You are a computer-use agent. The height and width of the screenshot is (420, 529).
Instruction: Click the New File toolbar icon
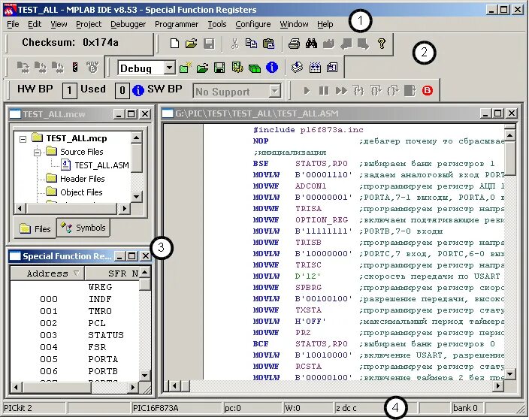coord(174,44)
